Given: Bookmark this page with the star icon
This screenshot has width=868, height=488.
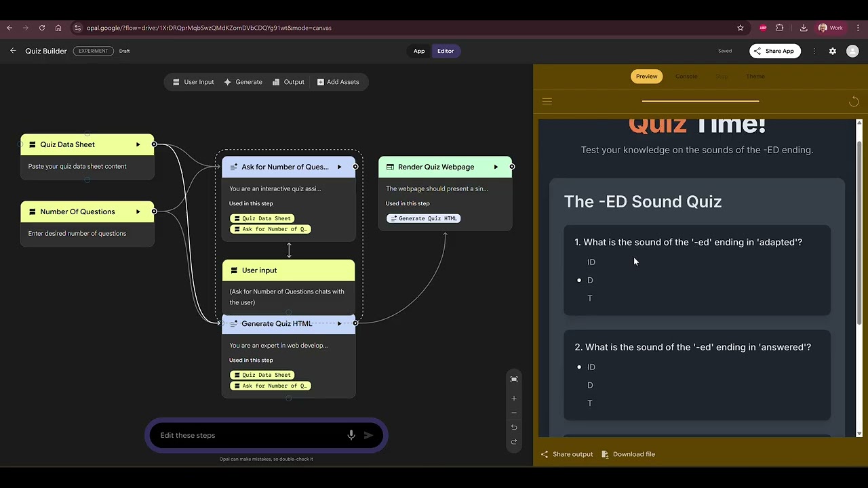Looking at the screenshot, I should tap(741, 28).
